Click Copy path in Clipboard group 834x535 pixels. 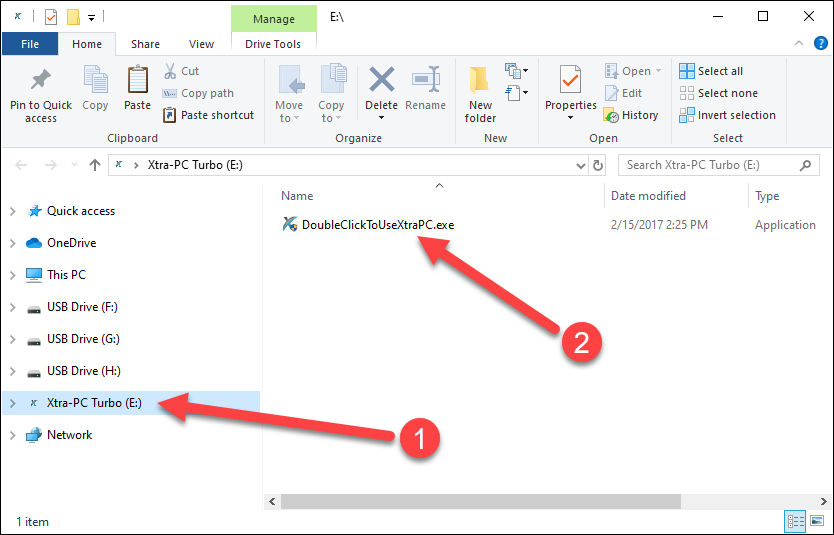tap(198, 93)
